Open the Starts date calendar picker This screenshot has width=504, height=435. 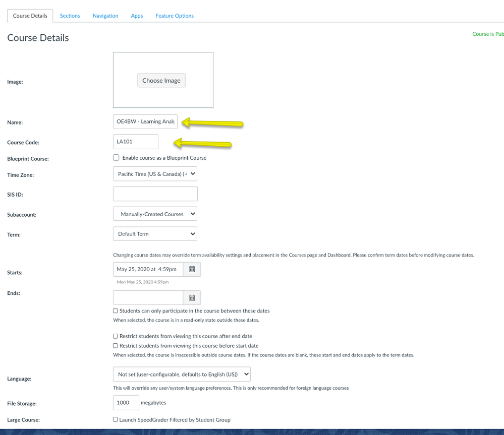point(192,270)
